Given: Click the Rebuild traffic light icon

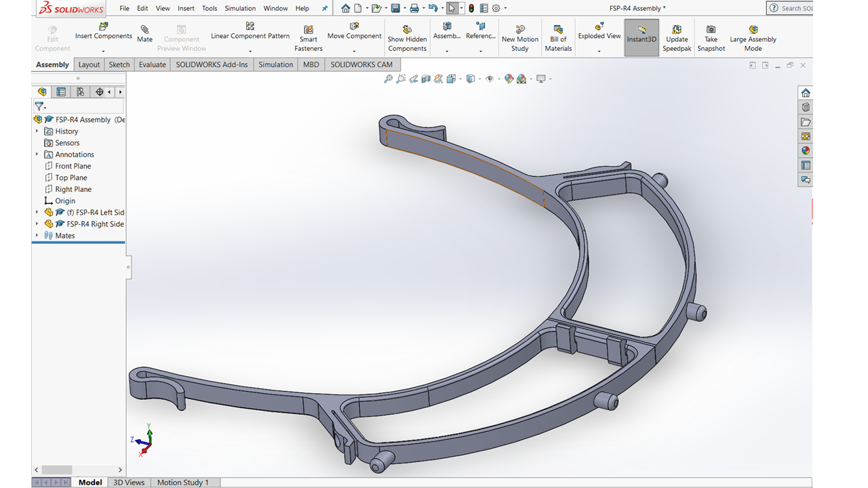Looking at the screenshot, I should click(471, 8).
